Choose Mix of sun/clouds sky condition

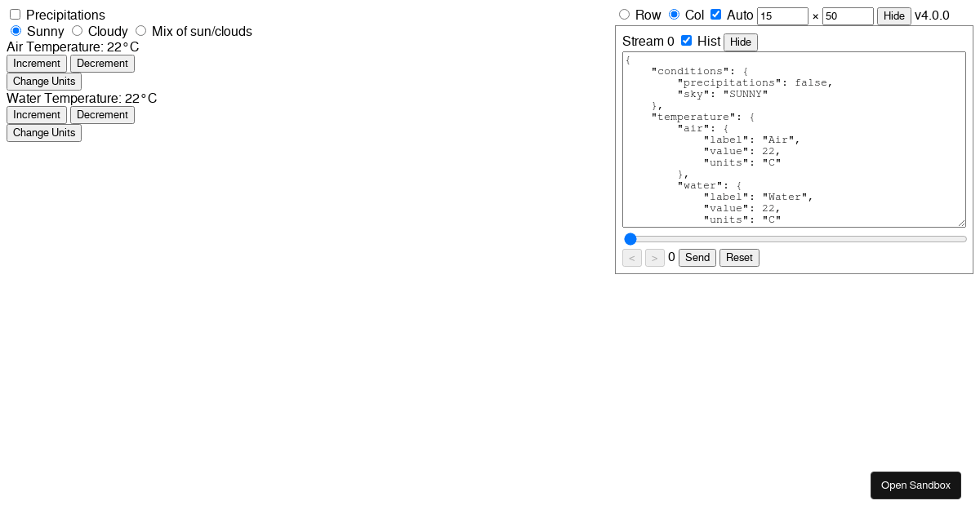(140, 30)
